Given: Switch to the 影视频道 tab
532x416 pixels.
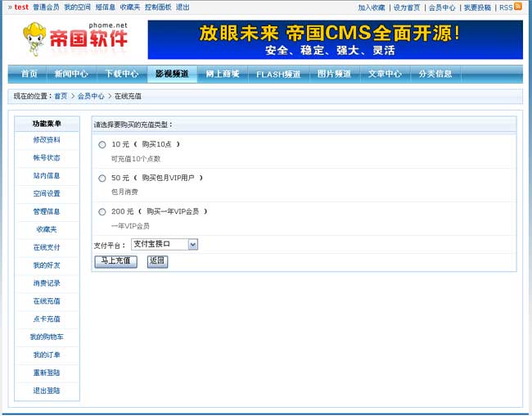Looking at the screenshot, I should (172, 74).
